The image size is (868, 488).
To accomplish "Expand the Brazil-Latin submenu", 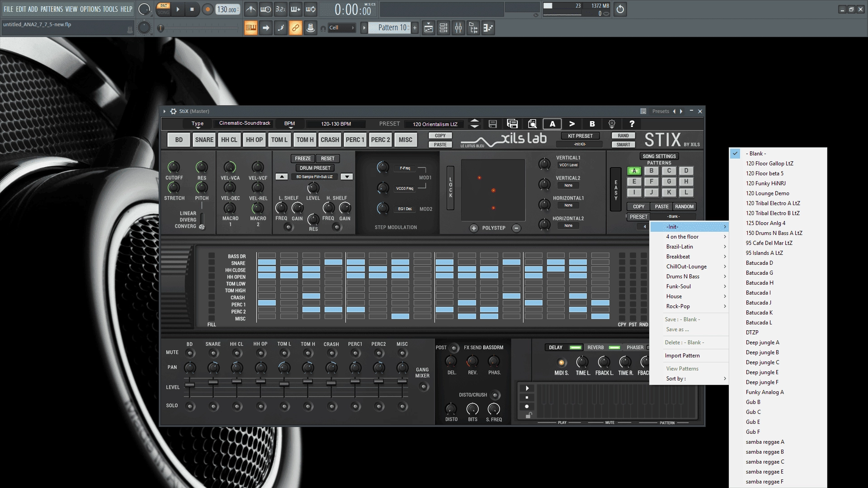I will point(689,247).
